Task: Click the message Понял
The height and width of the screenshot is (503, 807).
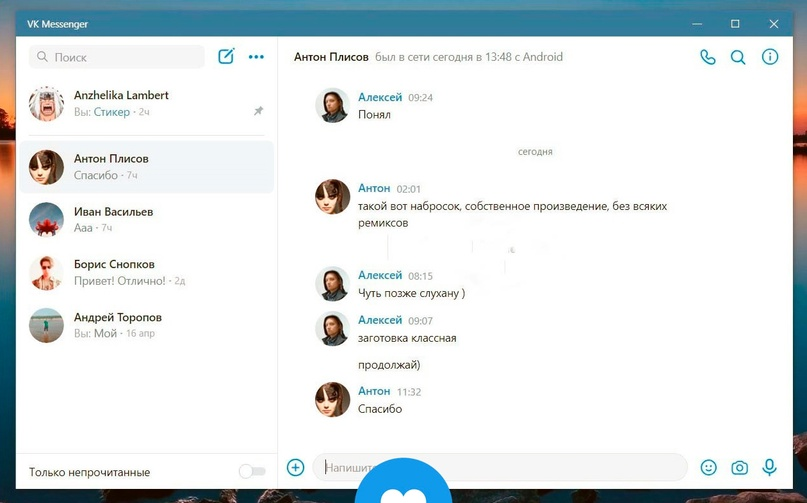Action: tap(374, 114)
